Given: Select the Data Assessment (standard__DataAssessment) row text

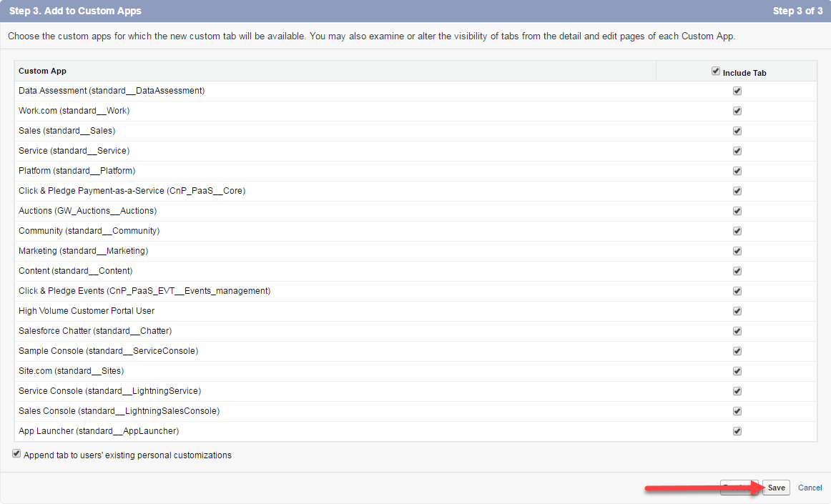Looking at the screenshot, I should tap(112, 91).
